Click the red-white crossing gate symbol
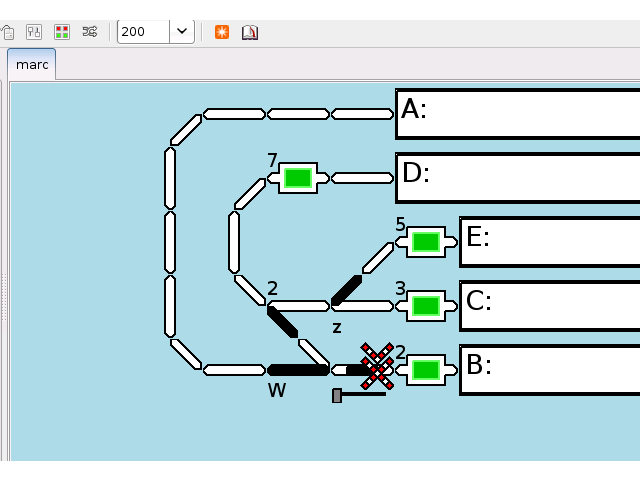 [377, 366]
